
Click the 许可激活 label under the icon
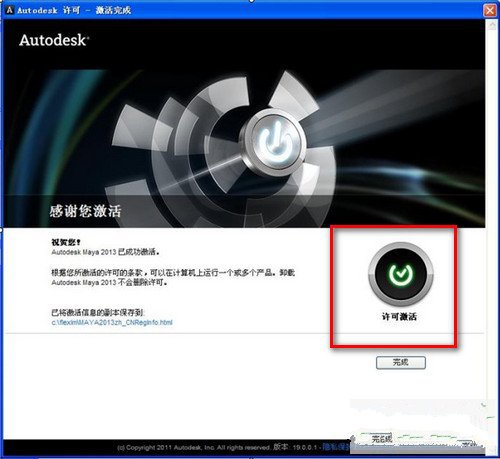click(x=399, y=316)
